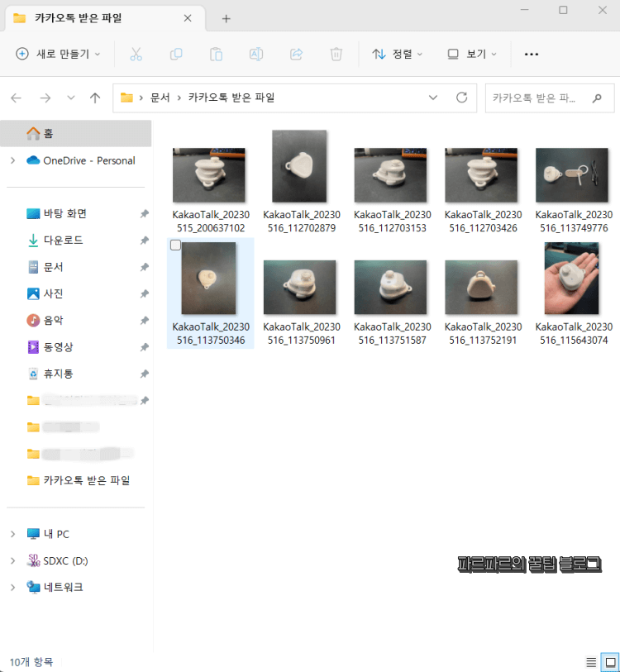Open 새로 만들기 dropdown menu

(x=58, y=54)
